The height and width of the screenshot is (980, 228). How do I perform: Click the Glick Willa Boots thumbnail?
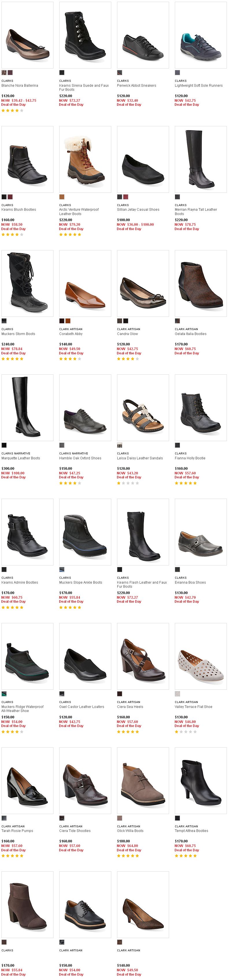point(143,780)
